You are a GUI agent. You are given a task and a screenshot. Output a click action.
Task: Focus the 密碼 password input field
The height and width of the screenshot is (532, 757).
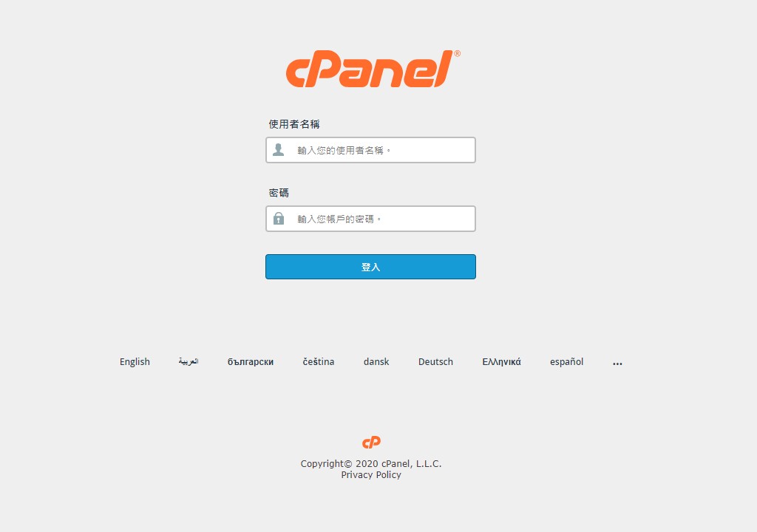coord(371,219)
